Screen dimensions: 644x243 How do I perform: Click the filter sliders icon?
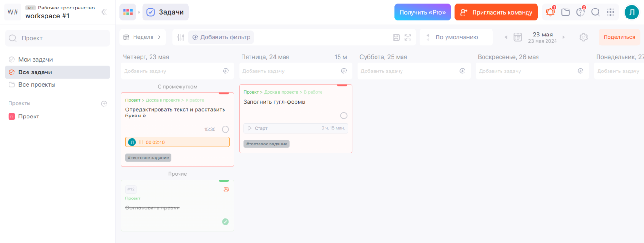tap(180, 37)
